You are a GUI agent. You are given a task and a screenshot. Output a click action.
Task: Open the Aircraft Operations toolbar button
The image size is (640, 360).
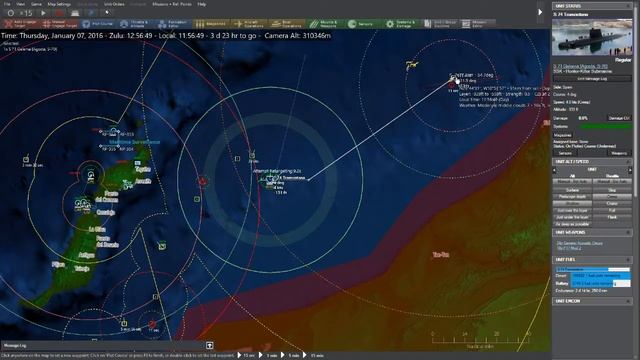pyautogui.click(x=249, y=24)
